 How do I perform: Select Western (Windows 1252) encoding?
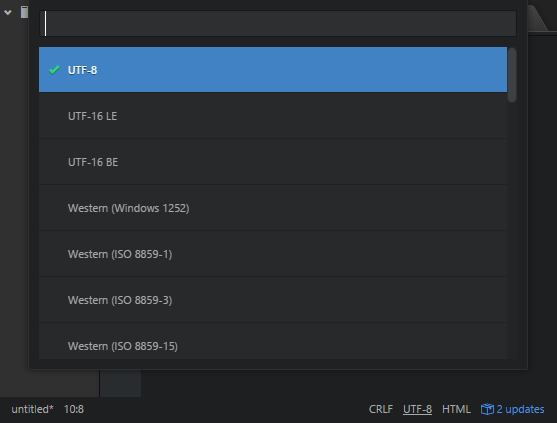pyautogui.click(x=273, y=208)
